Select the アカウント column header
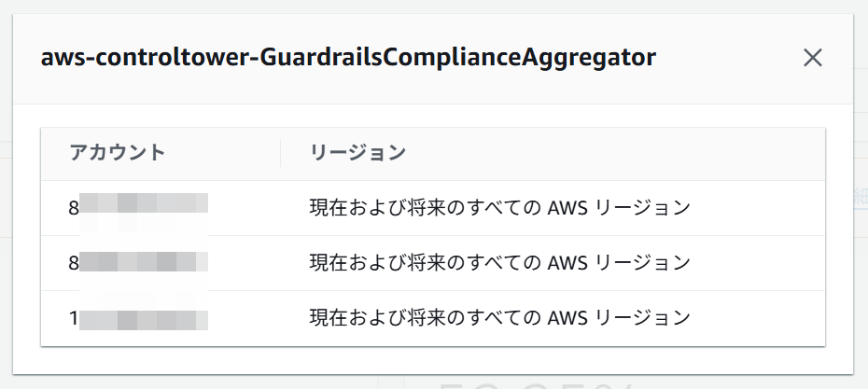This screenshot has height=389, width=868. click(x=117, y=153)
